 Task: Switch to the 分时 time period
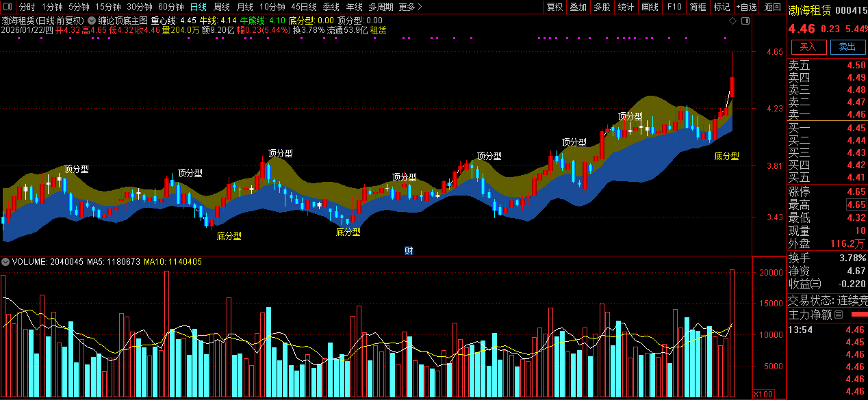click(27, 7)
